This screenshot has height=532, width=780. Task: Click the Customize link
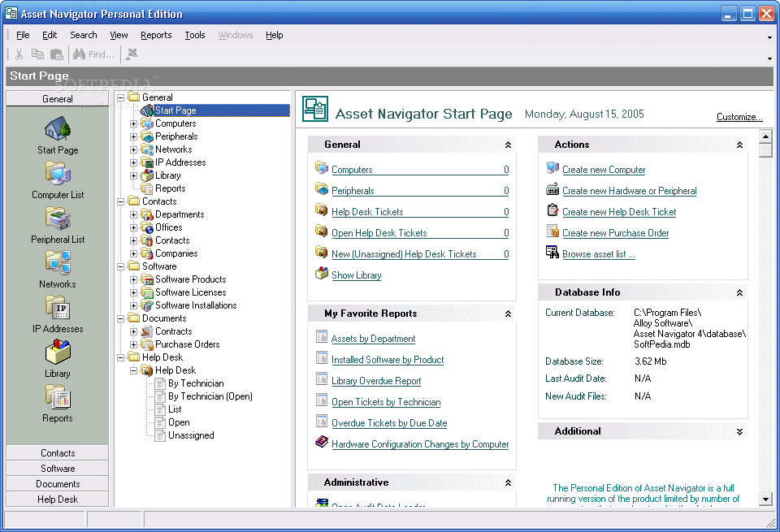pos(739,117)
